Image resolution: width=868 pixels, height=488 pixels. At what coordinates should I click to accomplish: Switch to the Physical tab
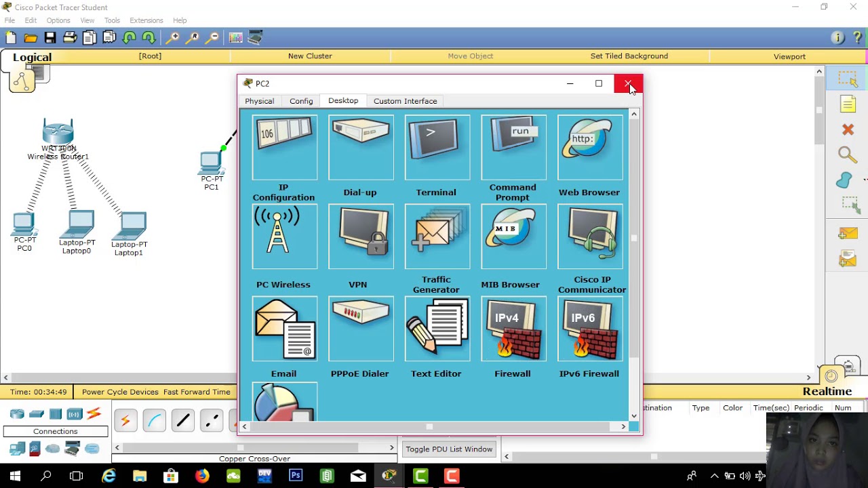[x=260, y=101]
